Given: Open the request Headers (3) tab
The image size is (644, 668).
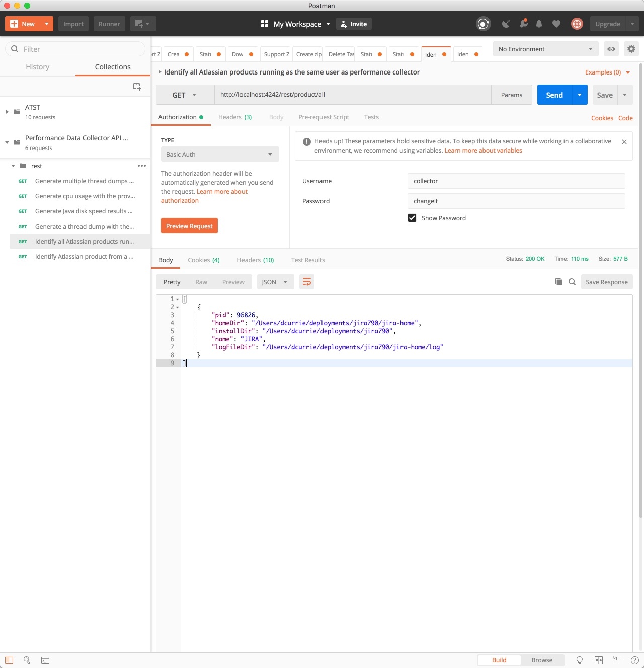Looking at the screenshot, I should (235, 117).
